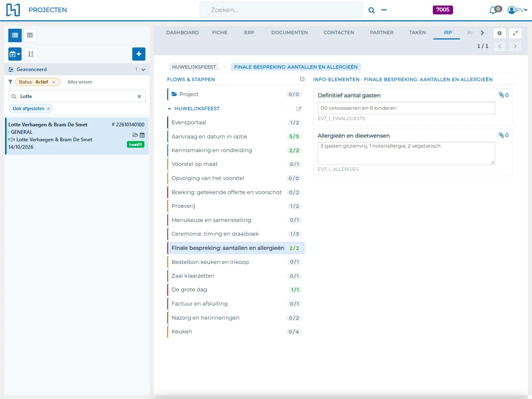Click Alles wissen to clear filters
The image size is (532, 399).
[x=80, y=82]
